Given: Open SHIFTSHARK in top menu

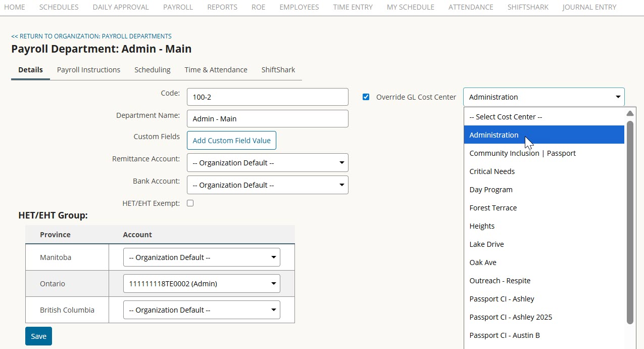Looking at the screenshot, I should point(528,7).
